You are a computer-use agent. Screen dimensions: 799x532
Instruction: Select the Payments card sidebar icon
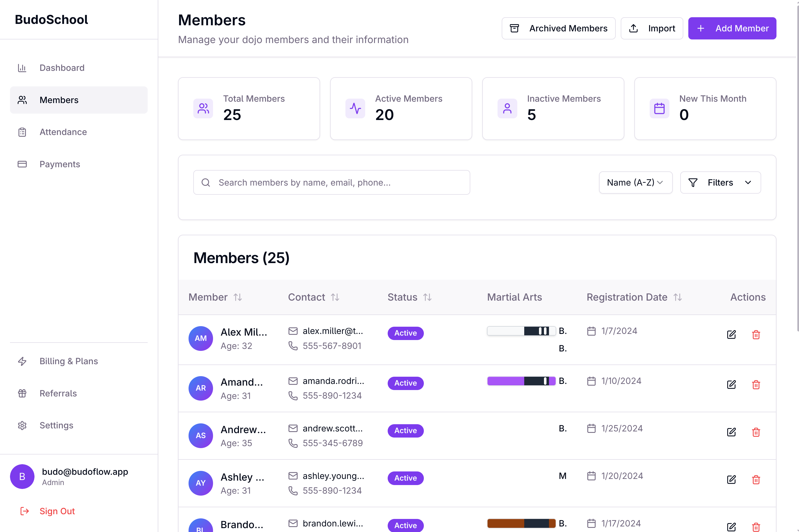tap(22, 164)
